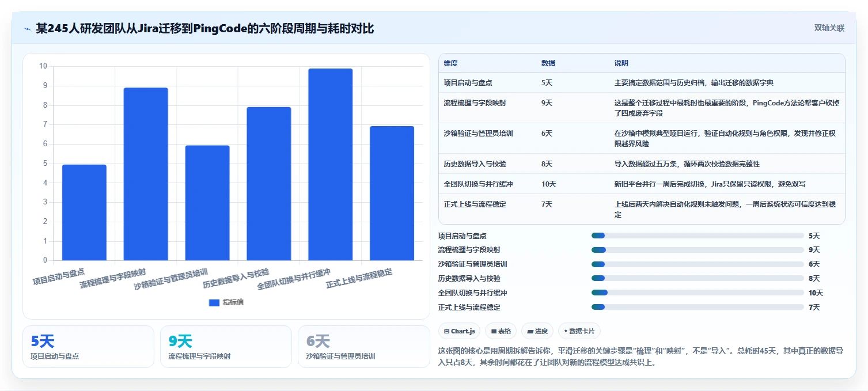The image size is (868, 391).
Task: Click the 数据 column header
Action: coord(548,63)
